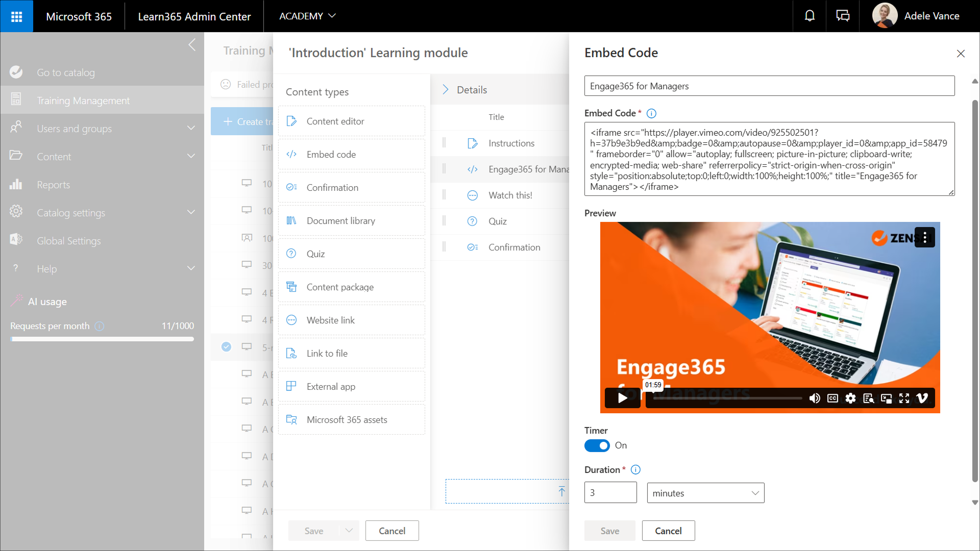Play the Engage365 video preview
This screenshot has width=980, height=551.
(623, 398)
